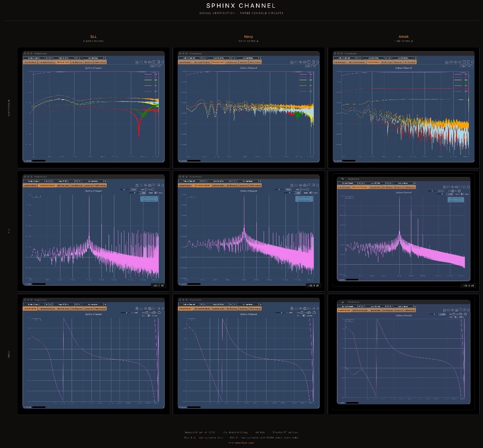483x448 pixels.
Task: Open Sphinx Channel plugin selector in SLL Hammerstein screenshot
Action: 34,58
